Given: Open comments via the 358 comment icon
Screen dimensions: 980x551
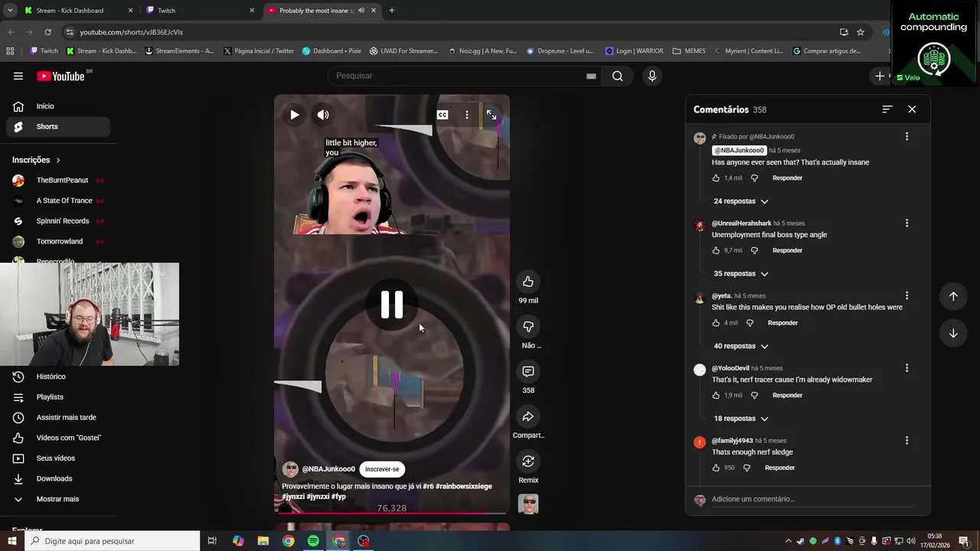Looking at the screenshot, I should pyautogui.click(x=528, y=371).
